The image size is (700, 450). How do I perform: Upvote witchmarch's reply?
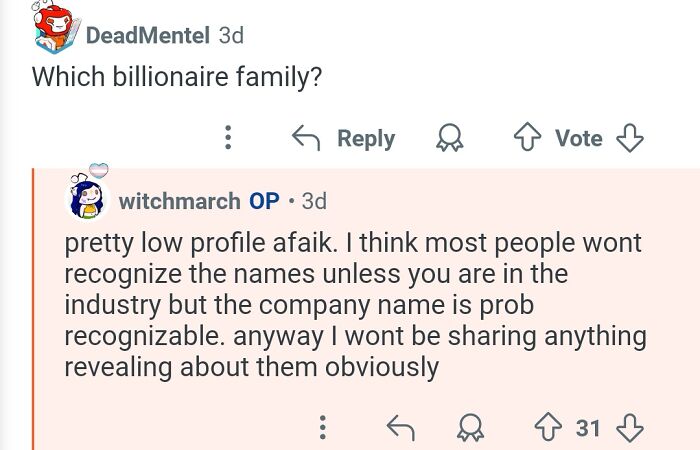tap(547, 429)
